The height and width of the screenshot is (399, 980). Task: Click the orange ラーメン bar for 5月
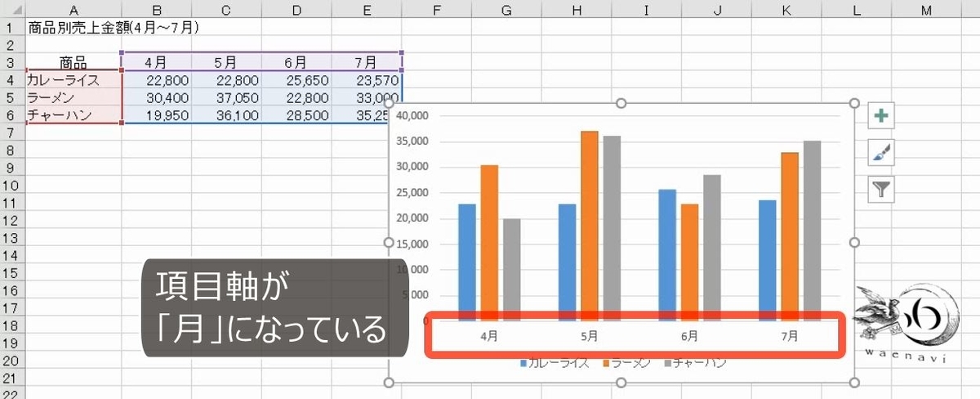click(589, 226)
